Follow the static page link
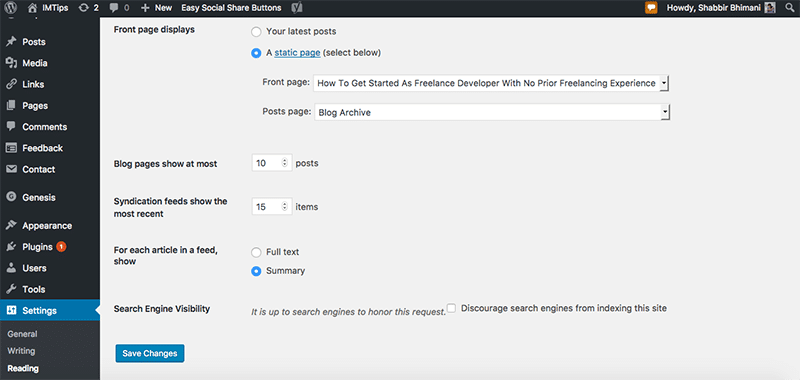This screenshot has width=800, height=380. [x=297, y=53]
